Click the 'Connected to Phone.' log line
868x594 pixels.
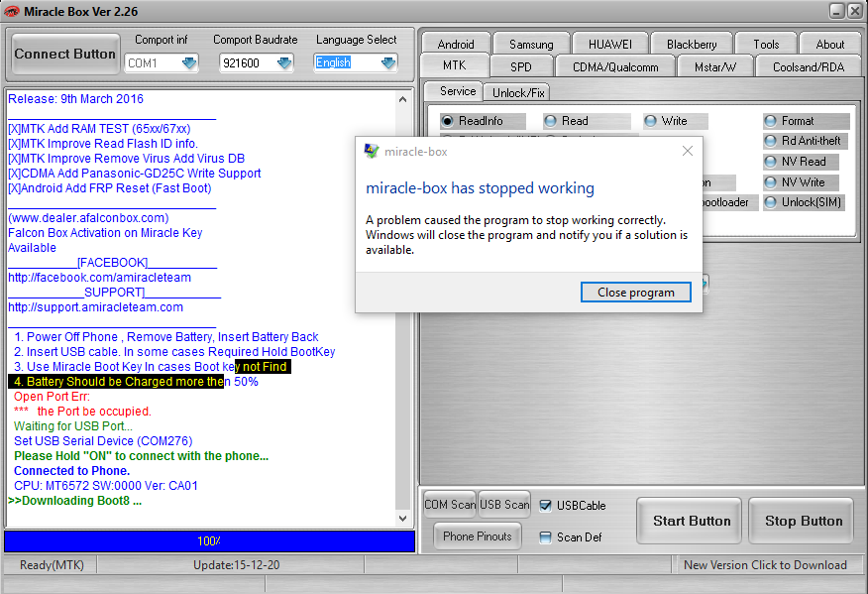[x=72, y=470]
